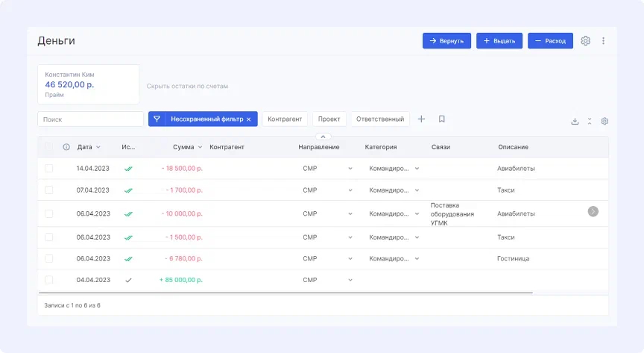Click Поставка оборудования УГМК link text
The height and width of the screenshot is (353, 644).
point(452,214)
